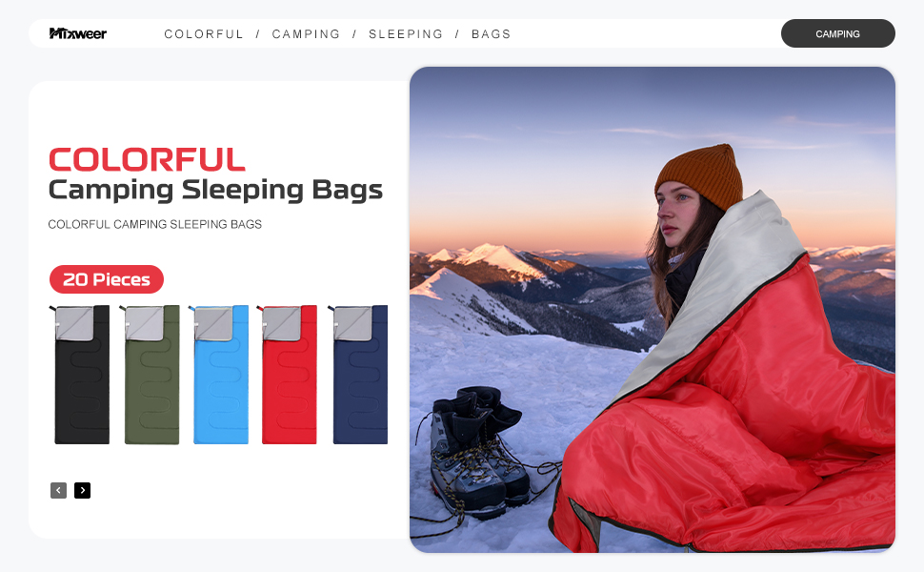Click the Mixweer logo

click(78, 33)
